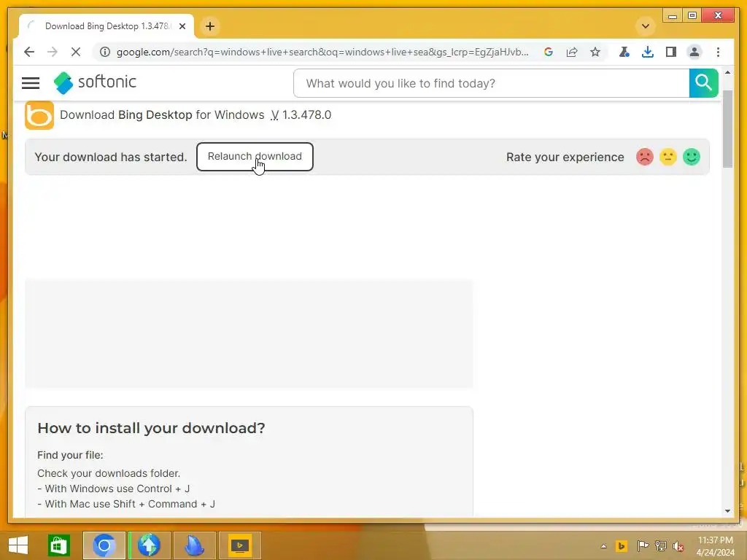Share this page icon
Viewport: 747px width, 560px height.
(572, 52)
